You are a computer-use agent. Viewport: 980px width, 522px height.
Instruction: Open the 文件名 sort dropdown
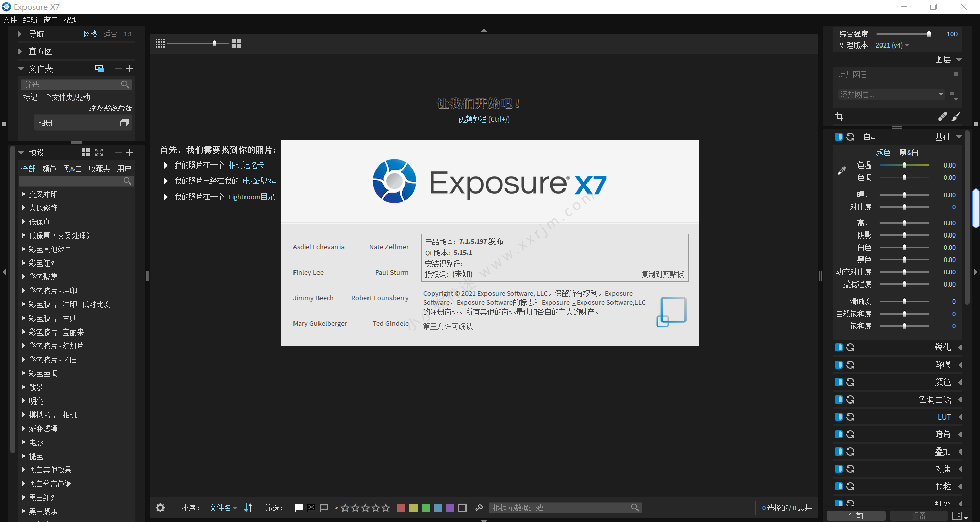click(x=223, y=508)
